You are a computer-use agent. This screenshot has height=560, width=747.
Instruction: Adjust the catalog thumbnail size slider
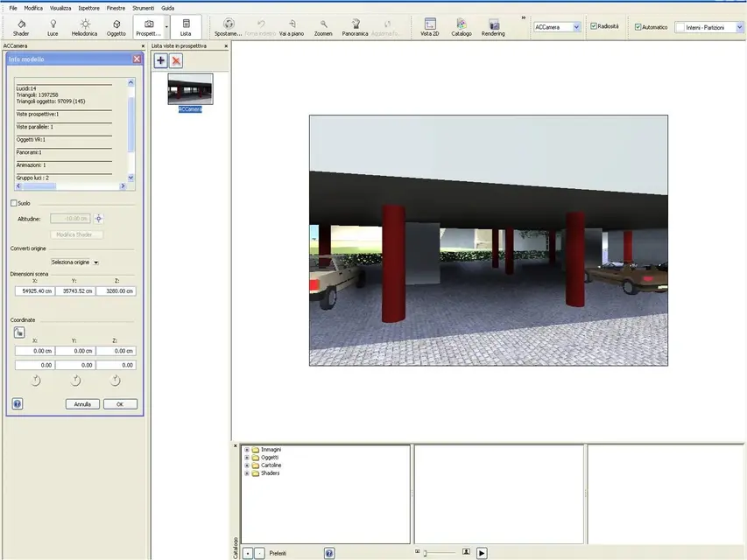coord(426,553)
